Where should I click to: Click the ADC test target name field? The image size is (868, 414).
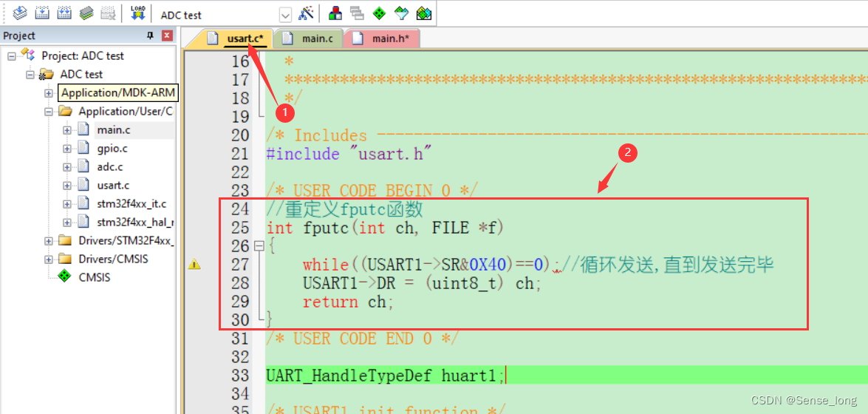pyautogui.click(x=219, y=15)
